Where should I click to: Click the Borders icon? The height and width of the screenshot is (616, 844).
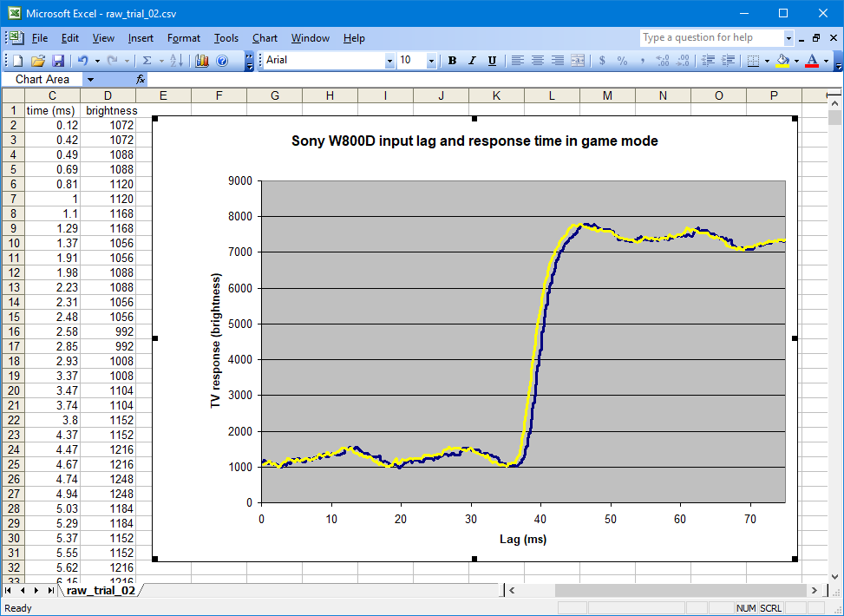[754, 61]
